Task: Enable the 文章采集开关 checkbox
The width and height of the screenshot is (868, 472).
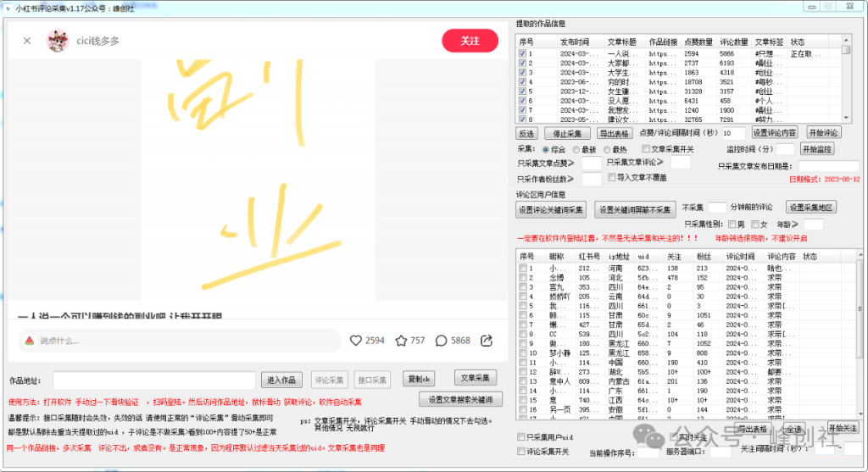Action: coord(645,149)
